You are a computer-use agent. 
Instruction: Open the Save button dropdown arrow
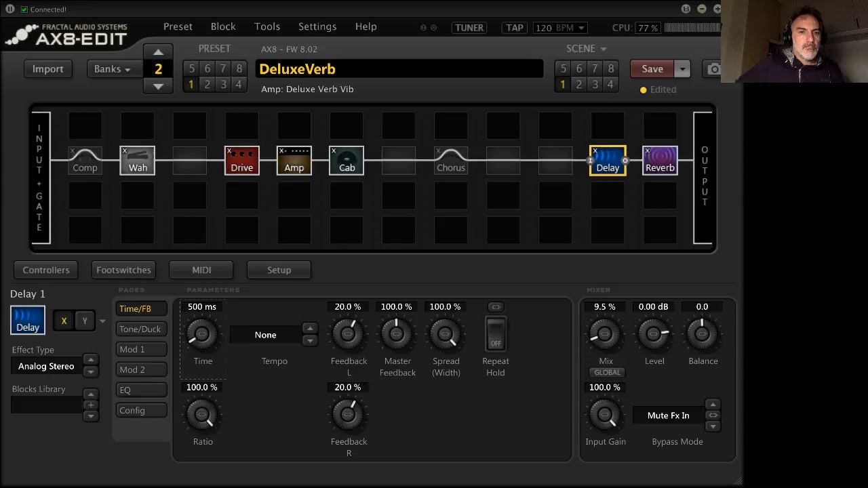pyautogui.click(x=682, y=69)
